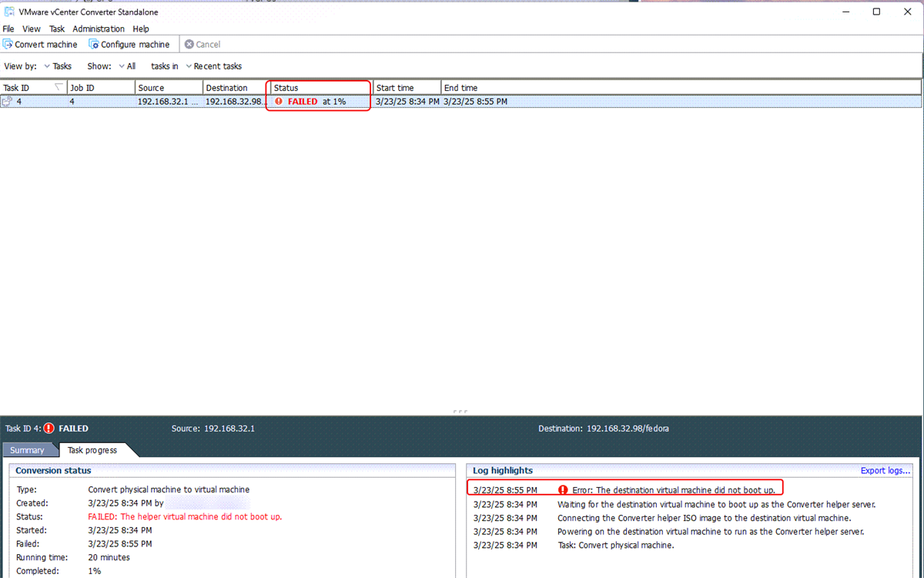Maximize the vCenter Converter window

coord(876,12)
